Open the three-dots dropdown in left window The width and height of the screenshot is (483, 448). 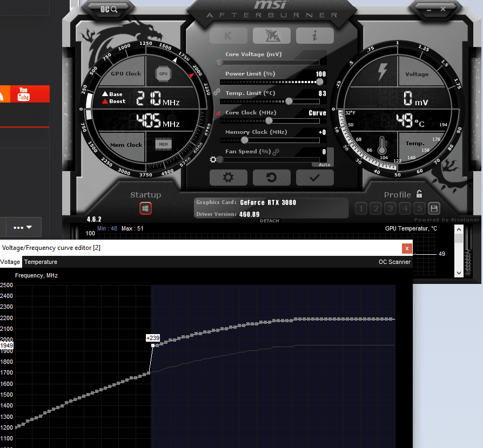pos(23,227)
